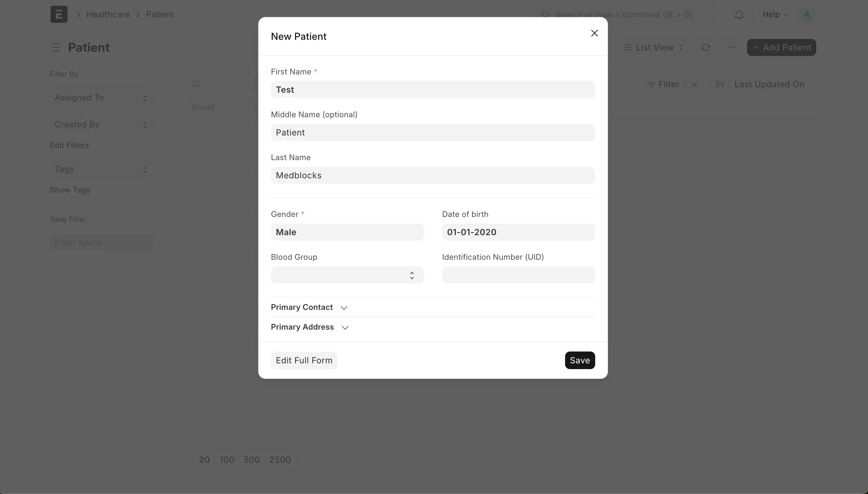Save the new patient
The height and width of the screenshot is (494, 868).
coord(580,360)
